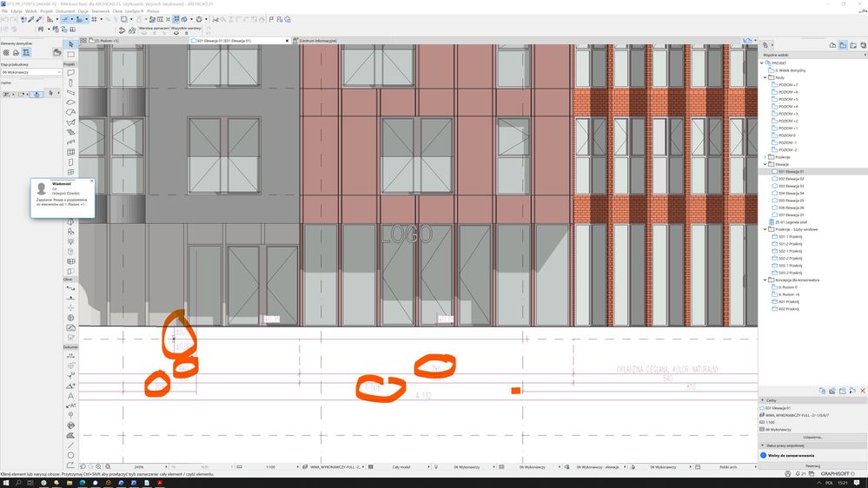
Task: Open Etap przebudowy 06 Wykonawczy dropdown
Action: [x=31, y=72]
